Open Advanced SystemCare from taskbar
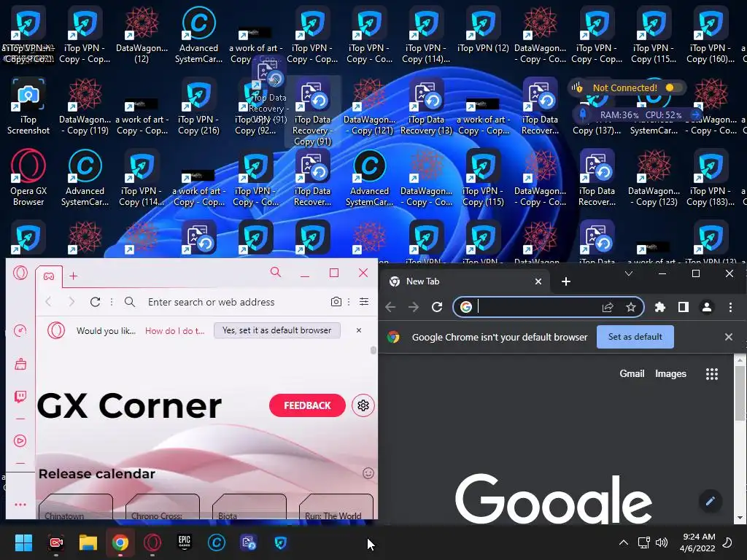Screen dimensions: 747x560 (217, 542)
